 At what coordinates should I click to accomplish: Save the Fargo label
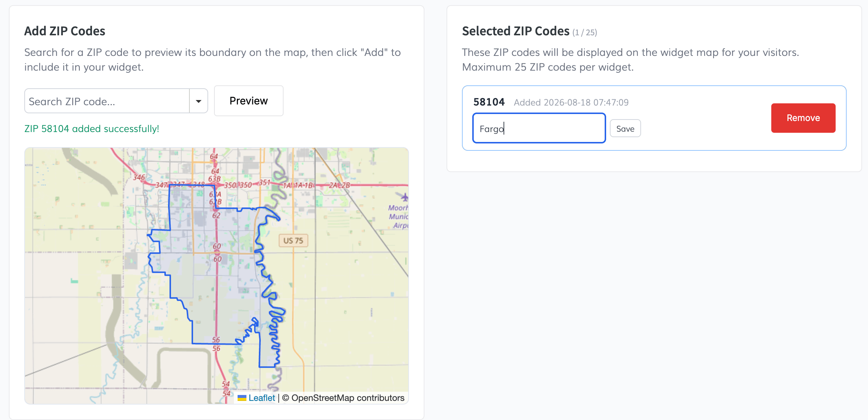click(625, 128)
